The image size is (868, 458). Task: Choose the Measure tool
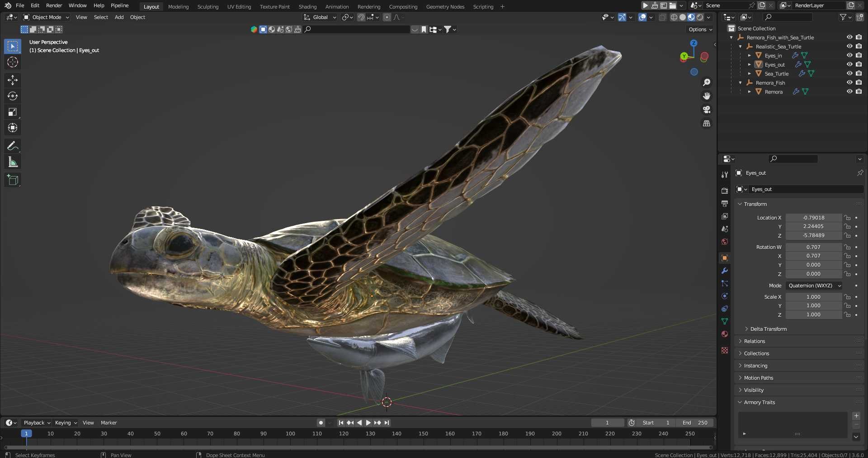(13, 162)
